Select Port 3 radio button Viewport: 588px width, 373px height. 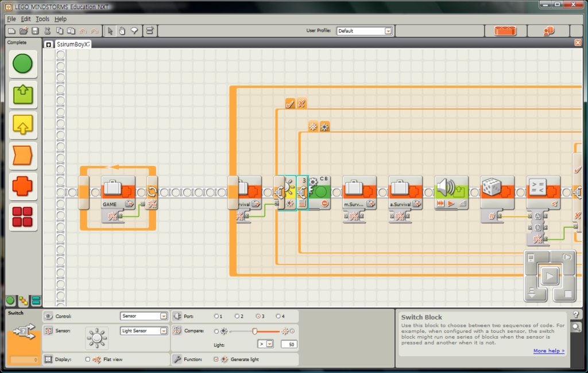(258, 316)
